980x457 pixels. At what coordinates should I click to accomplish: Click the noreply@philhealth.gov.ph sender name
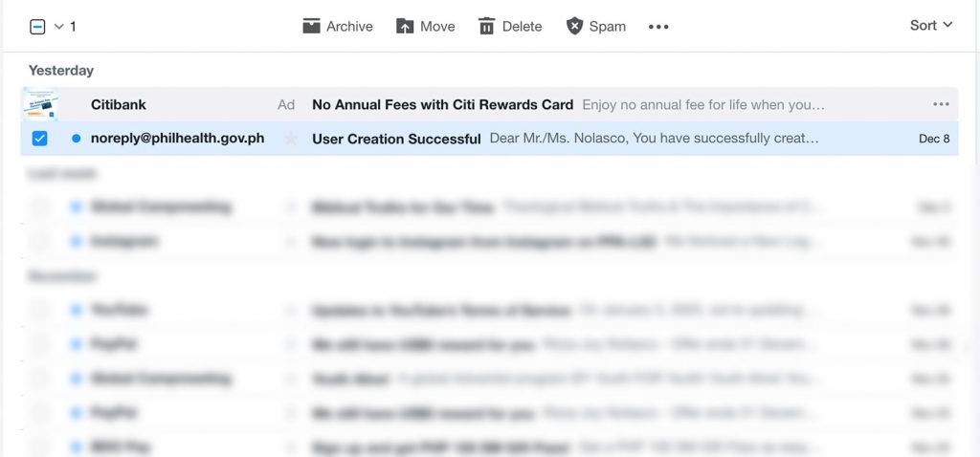coord(177,139)
